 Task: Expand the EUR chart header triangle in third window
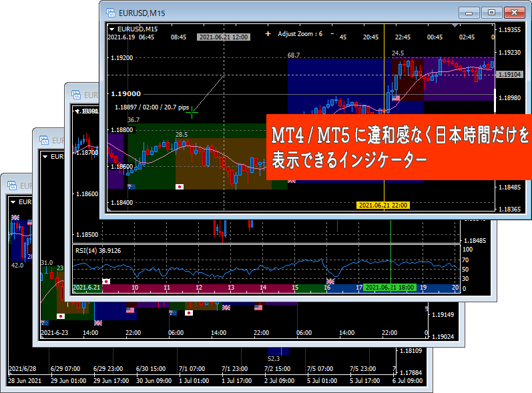pyautogui.click(x=45, y=157)
